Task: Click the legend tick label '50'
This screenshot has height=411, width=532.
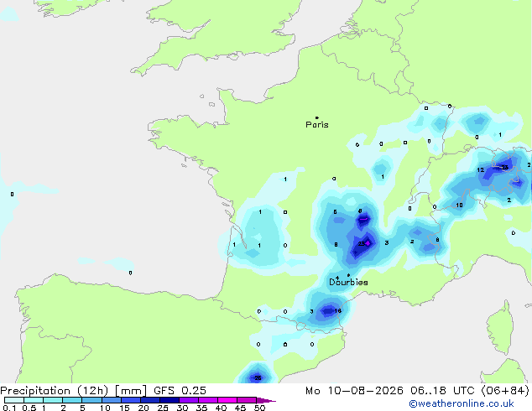Action: (259, 408)
